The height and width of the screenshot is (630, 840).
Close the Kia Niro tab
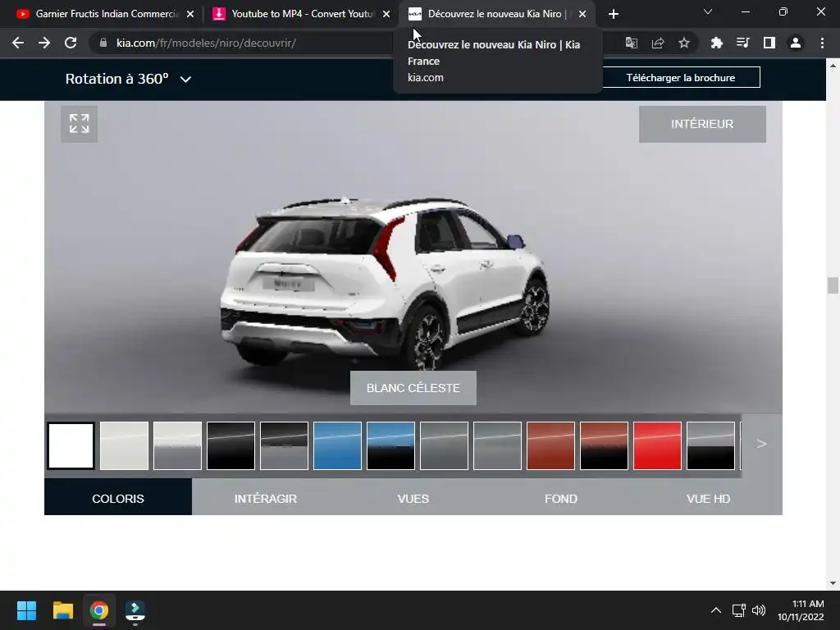(582, 14)
